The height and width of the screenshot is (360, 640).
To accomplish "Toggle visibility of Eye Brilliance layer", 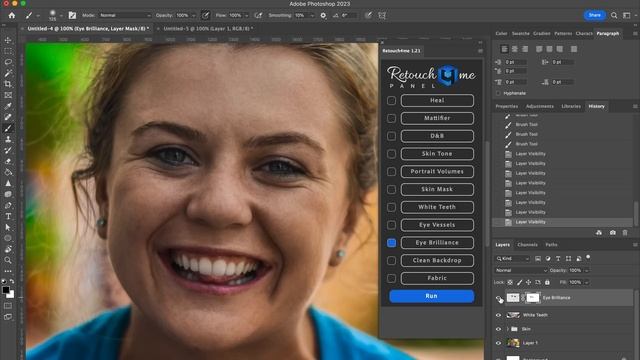I will (499, 298).
